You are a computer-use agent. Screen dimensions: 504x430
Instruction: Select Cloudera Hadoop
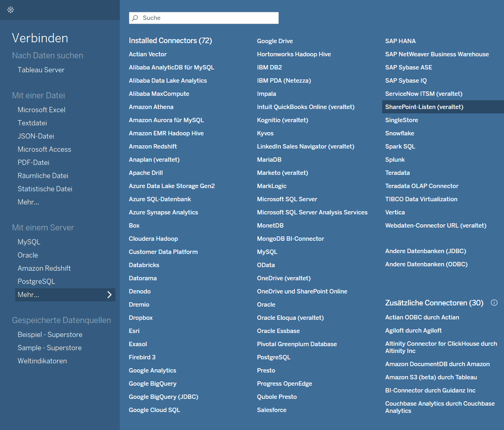153,239
